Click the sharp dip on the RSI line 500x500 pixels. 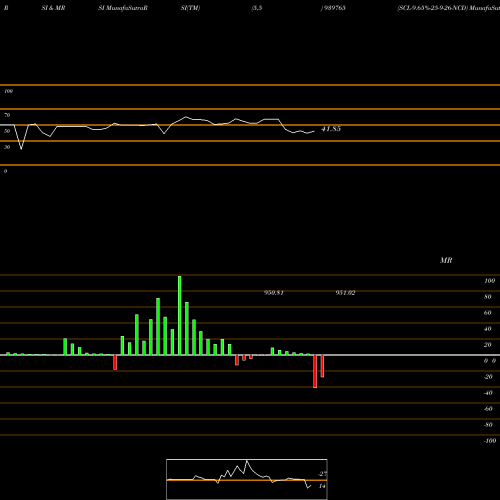pos(22,148)
